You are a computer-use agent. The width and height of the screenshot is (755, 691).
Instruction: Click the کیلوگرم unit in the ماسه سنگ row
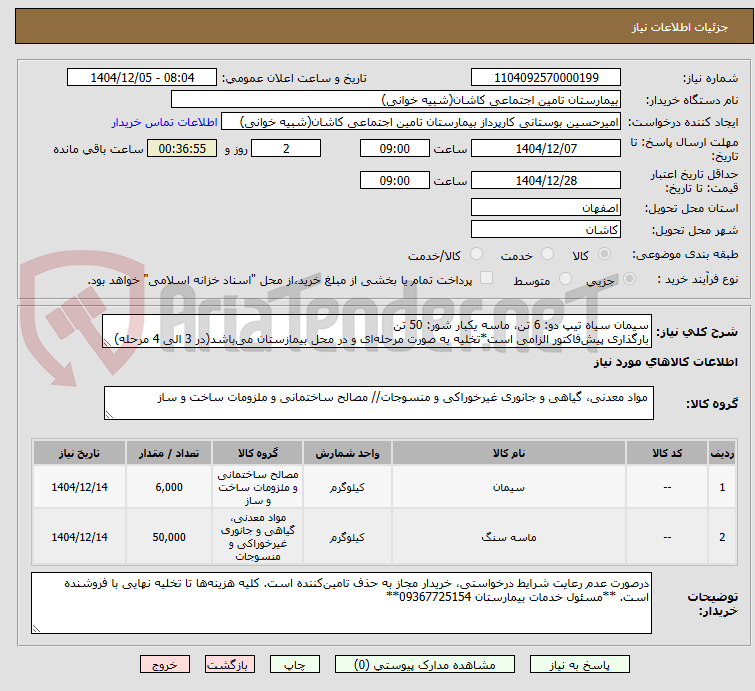click(x=347, y=537)
